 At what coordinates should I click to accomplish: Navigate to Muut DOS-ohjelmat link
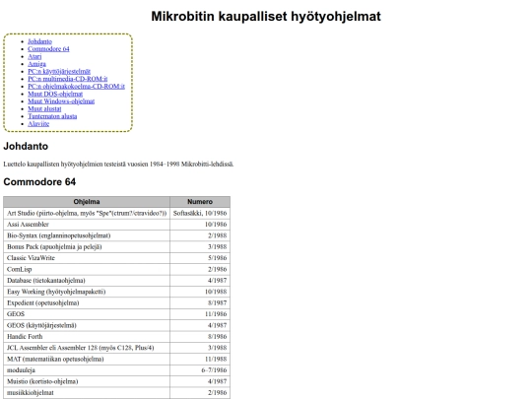click(55, 94)
